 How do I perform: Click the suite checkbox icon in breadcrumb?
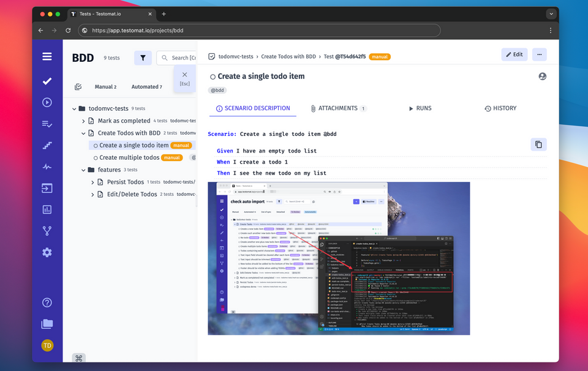211,56
